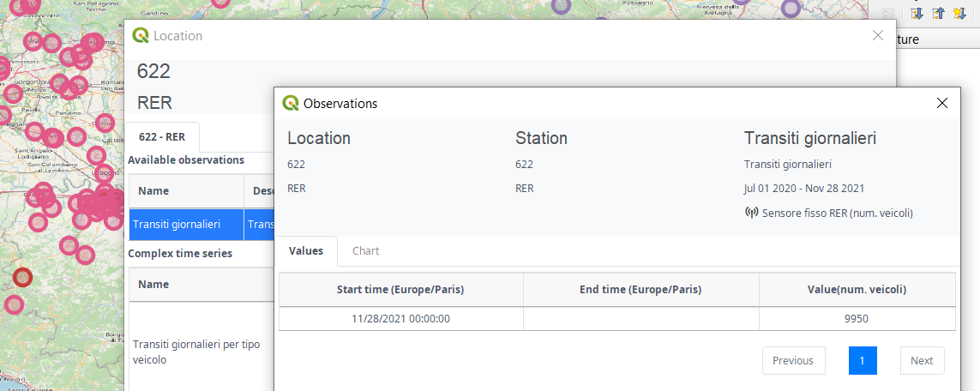The width and height of the screenshot is (980, 391).
Task: Click the greyed-out Expand Tree icon
Action: pos(887,13)
